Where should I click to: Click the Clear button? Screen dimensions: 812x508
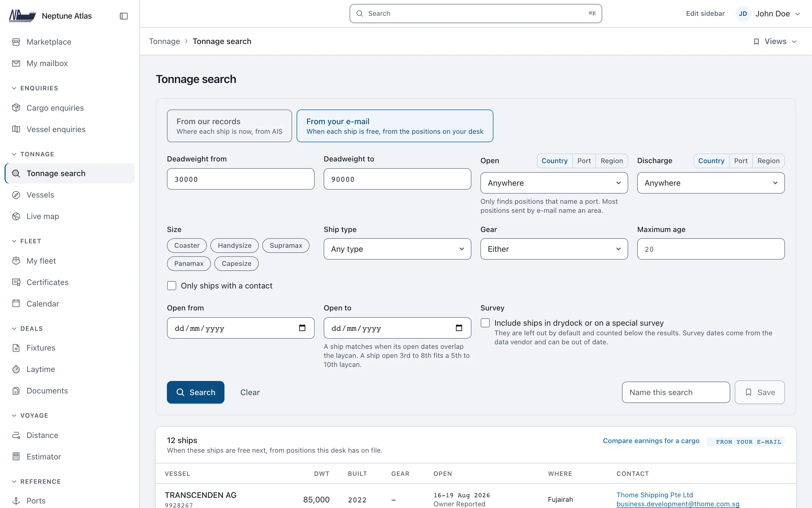tap(250, 392)
